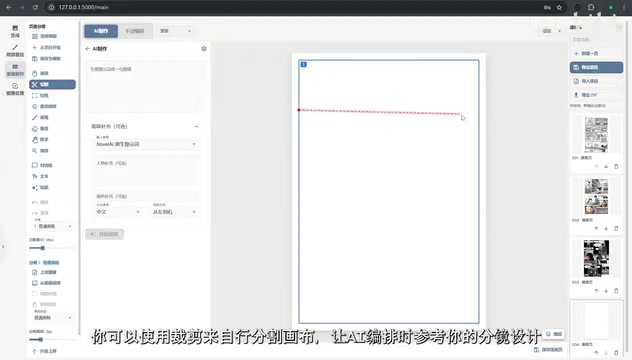Open the panel type dropdown above border slider

click(53, 317)
